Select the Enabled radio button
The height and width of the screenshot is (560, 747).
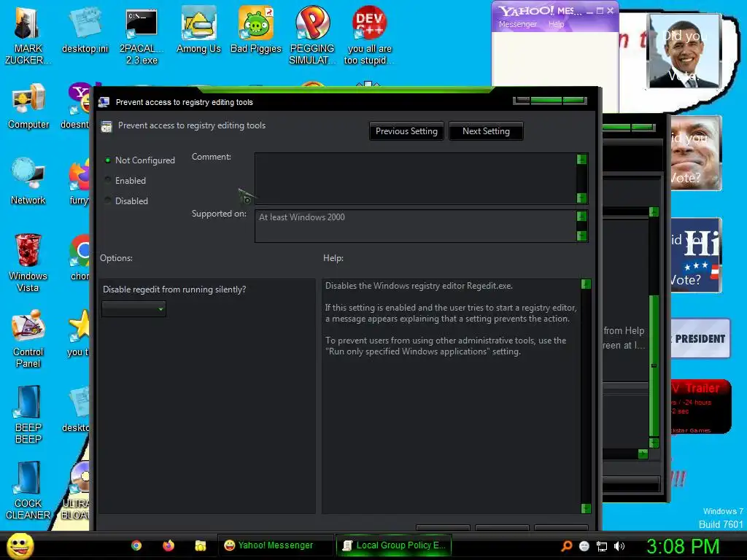108,180
